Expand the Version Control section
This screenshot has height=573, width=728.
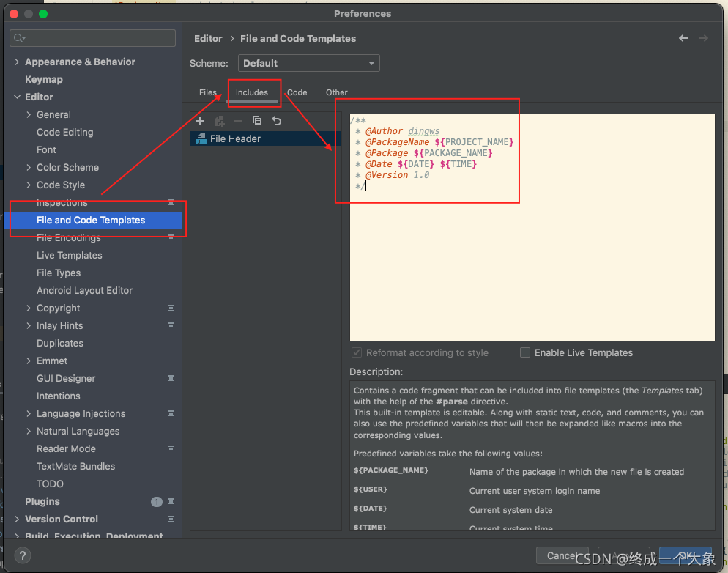17,519
